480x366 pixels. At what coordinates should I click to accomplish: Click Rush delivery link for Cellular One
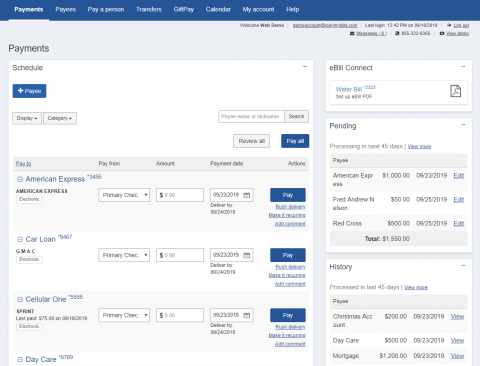click(290, 327)
